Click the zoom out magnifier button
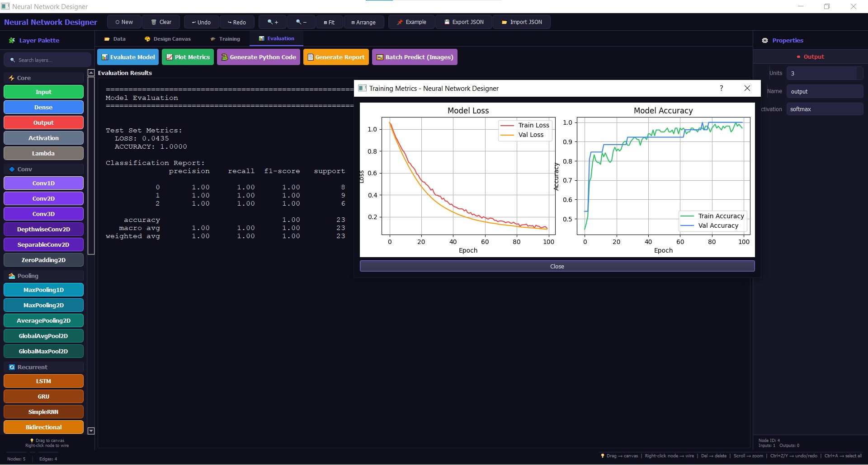This screenshot has height=465, width=868. pyautogui.click(x=301, y=22)
